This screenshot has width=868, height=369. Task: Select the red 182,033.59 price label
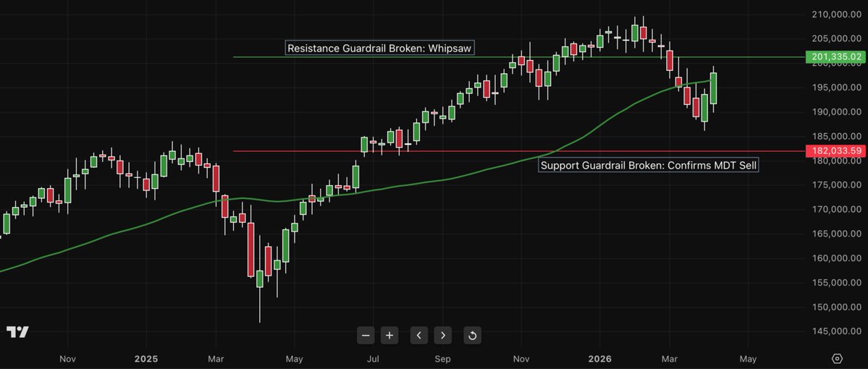(x=836, y=150)
